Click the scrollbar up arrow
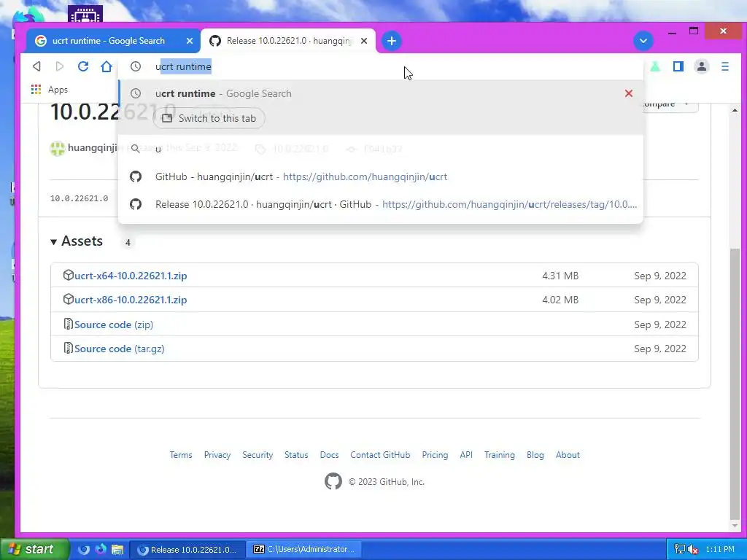 735,110
